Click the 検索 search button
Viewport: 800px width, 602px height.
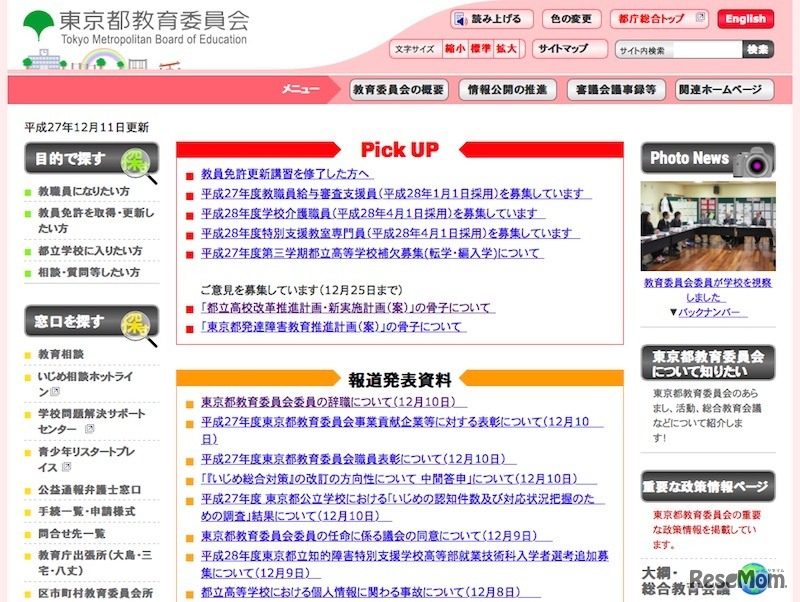[x=758, y=48]
